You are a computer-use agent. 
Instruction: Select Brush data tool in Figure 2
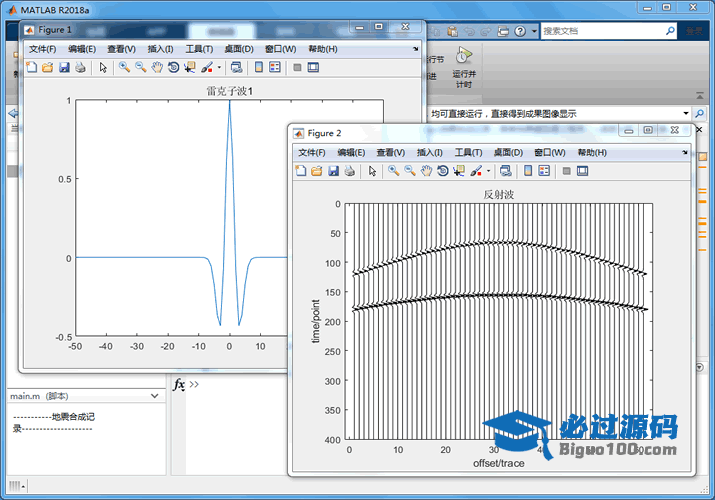pos(476,171)
